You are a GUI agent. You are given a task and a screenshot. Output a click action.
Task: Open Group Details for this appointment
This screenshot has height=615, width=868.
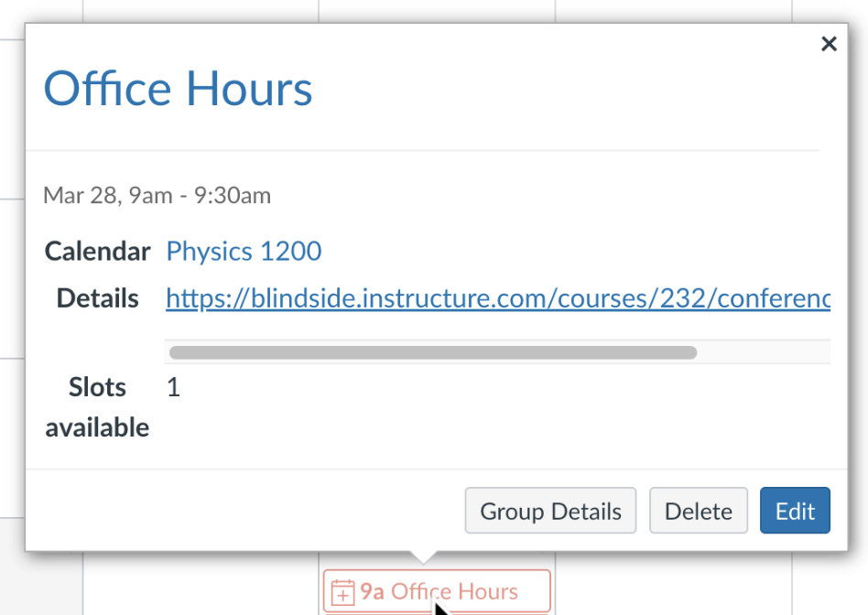point(550,511)
